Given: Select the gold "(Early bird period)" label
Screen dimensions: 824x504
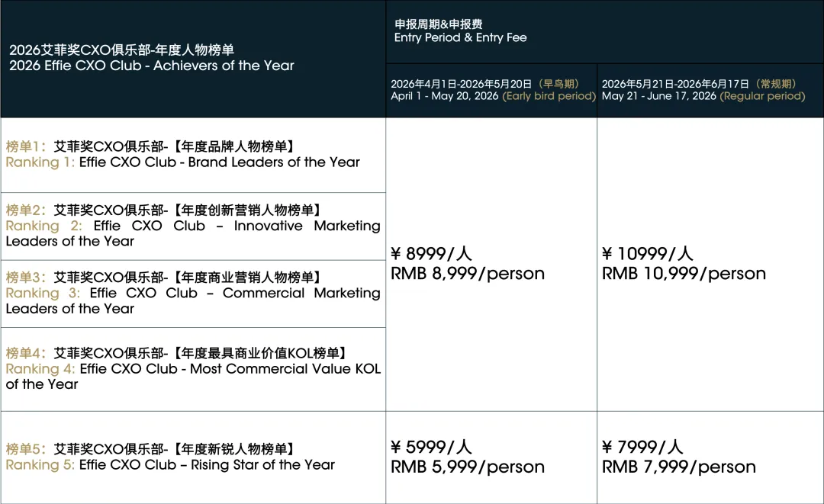Looking at the screenshot, I should coord(549,96).
